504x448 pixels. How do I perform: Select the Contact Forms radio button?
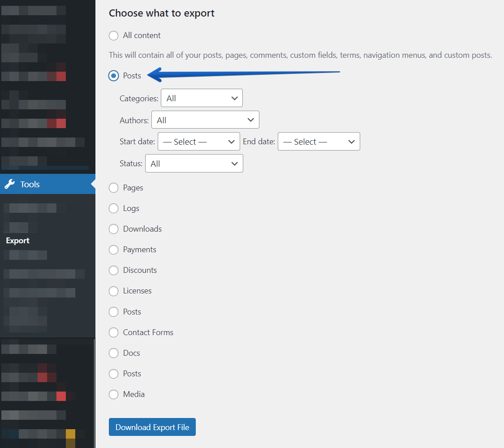coord(113,332)
